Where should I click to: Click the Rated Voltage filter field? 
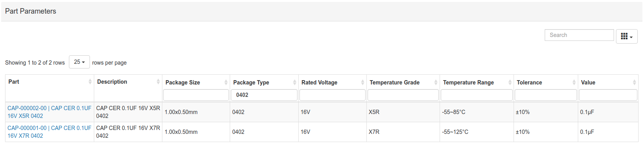(x=333, y=95)
